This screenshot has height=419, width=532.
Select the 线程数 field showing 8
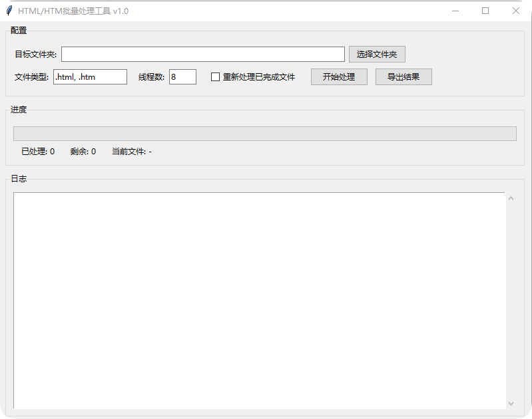pyautogui.click(x=182, y=77)
